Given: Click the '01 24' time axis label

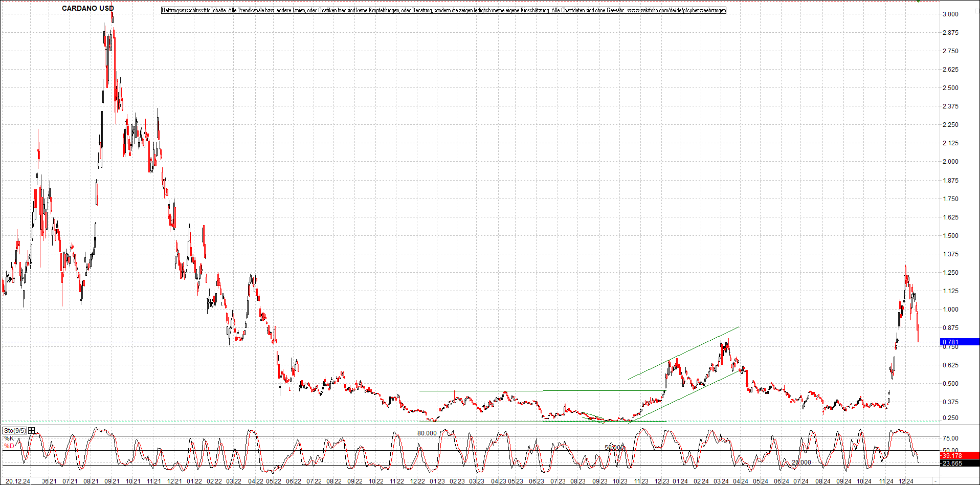Looking at the screenshot, I should 680,481.
